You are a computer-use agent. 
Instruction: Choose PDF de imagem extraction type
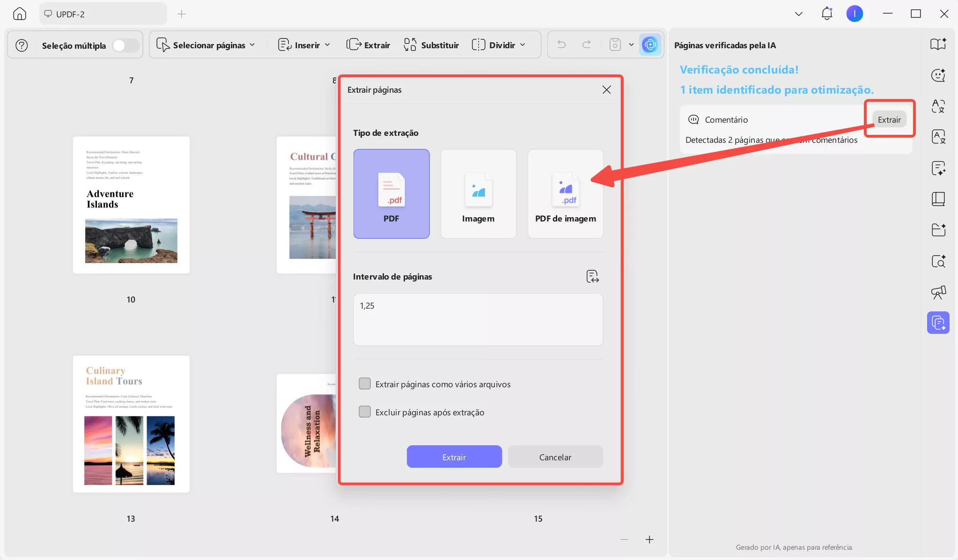[566, 194]
